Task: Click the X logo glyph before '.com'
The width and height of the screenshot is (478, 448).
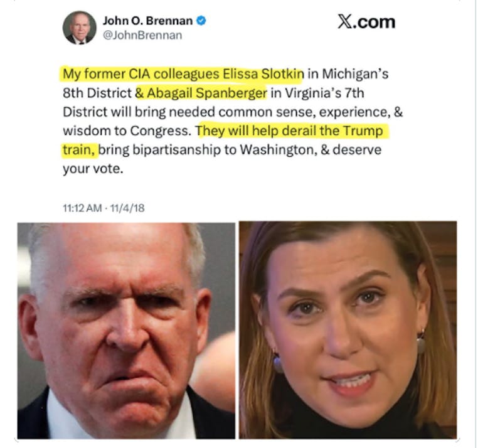Action: click(x=344, y=22)
